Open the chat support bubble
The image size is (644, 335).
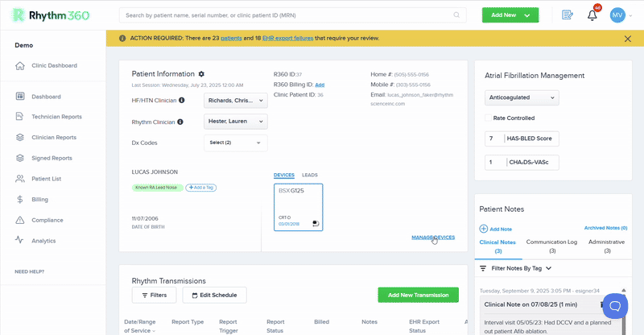(615, 306)
